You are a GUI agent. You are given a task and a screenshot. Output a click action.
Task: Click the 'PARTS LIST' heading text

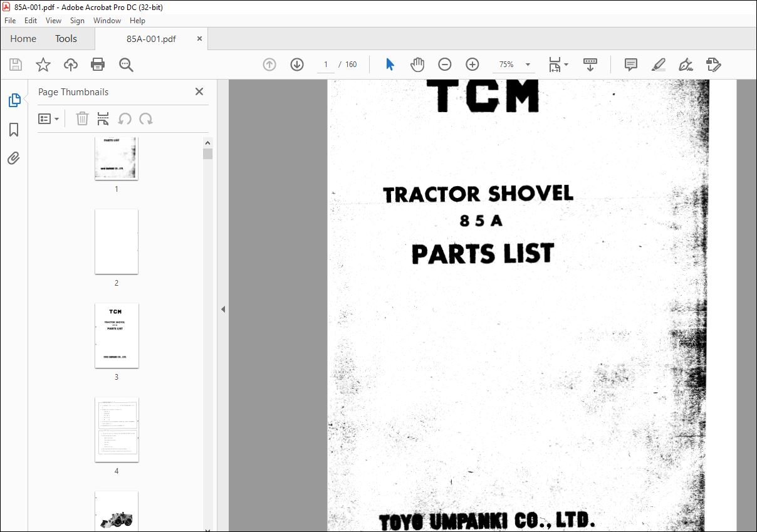tap(483, 254)
